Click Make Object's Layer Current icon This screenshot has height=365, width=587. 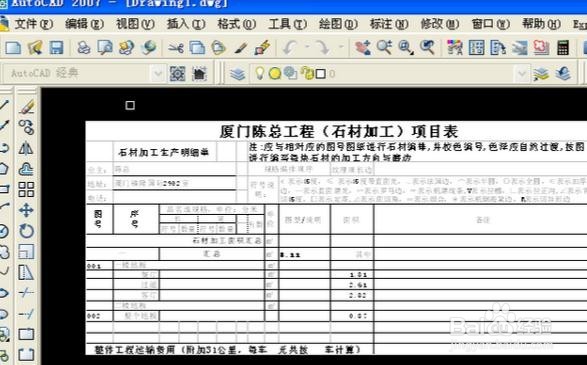coord(541,74)
